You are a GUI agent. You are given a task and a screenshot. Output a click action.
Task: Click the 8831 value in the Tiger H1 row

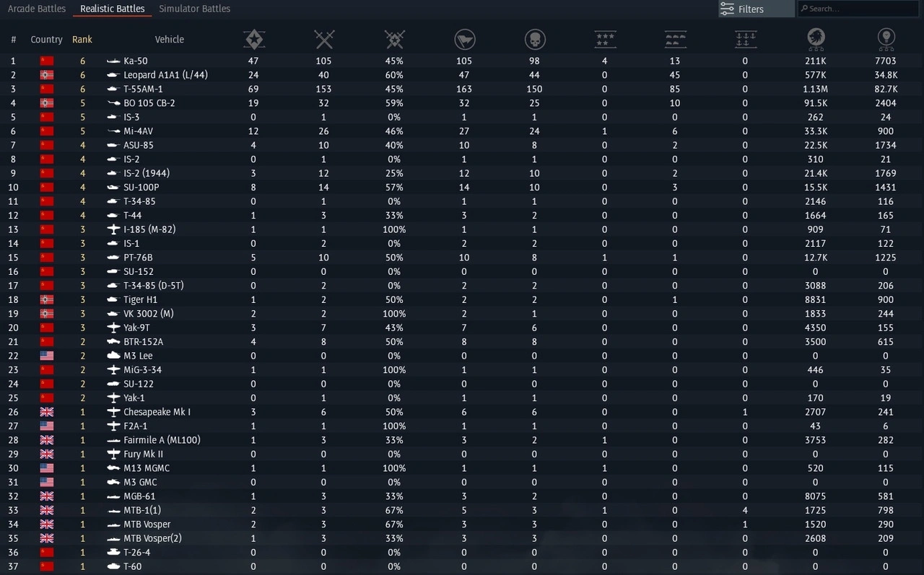pos(816,299)
